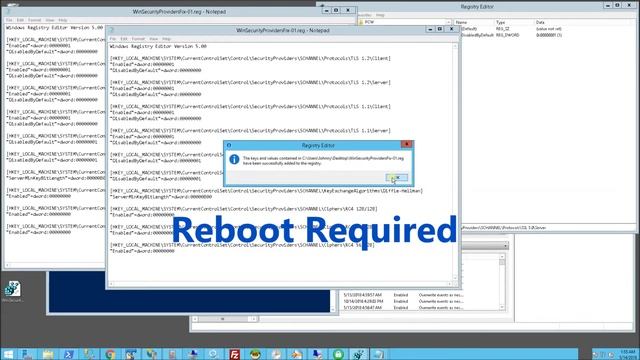The image size is (640, 360).
Task: Click the console window's right scroll arrow
Action: click(254, 319)
